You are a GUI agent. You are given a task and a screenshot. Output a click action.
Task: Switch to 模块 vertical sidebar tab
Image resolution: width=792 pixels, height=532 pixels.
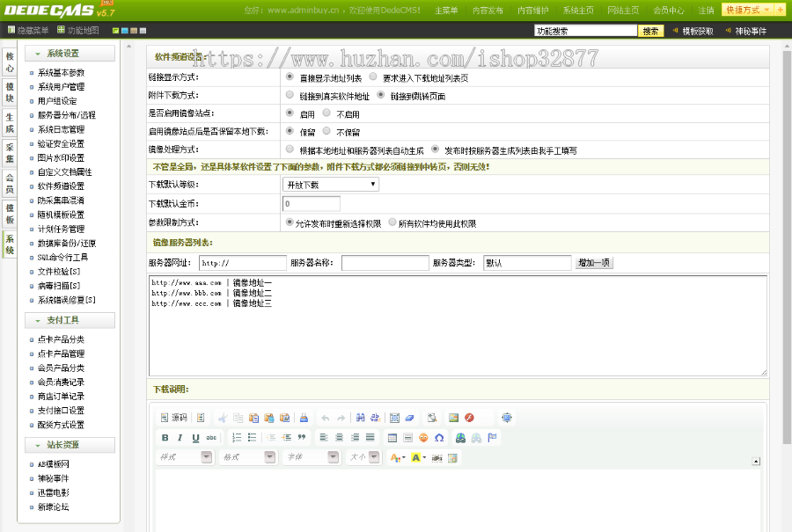click(9, 92)
